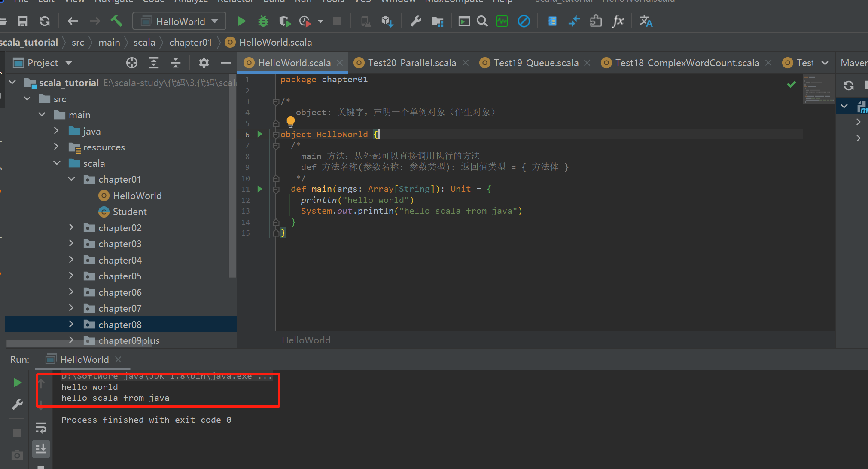This screenshot has height=469, width=868.
Task: Click the green Run button in toolbar
Action: pyautogui.click(x=241, y=21)
